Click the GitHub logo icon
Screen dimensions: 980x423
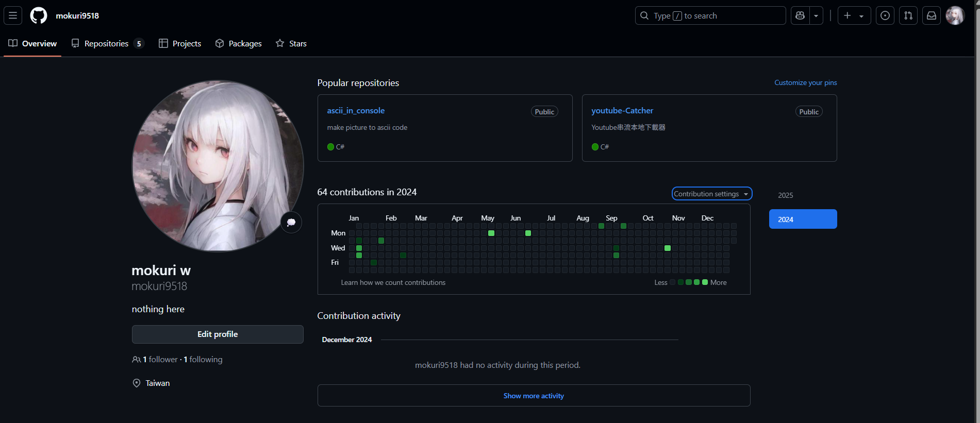tap(39, 15)
